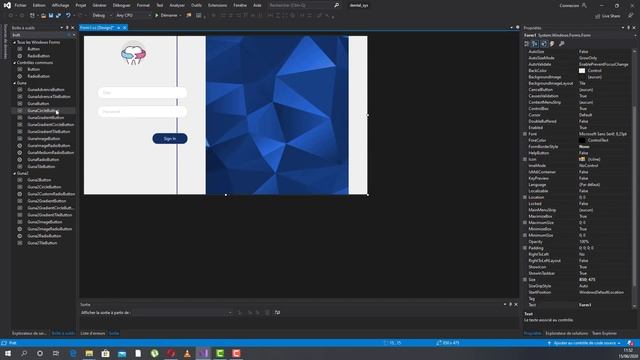Open the VLC cone icon in taskbar
This screenshot has height=360, width=640.
pos(187,353)
